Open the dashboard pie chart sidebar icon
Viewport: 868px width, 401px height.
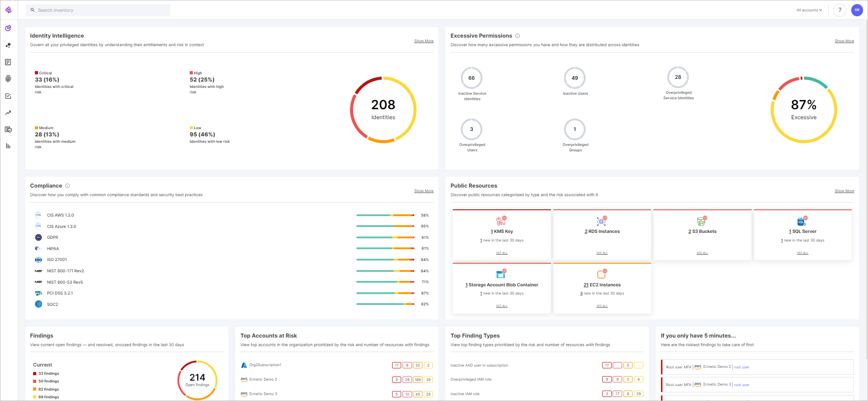[x=8, y=28]
